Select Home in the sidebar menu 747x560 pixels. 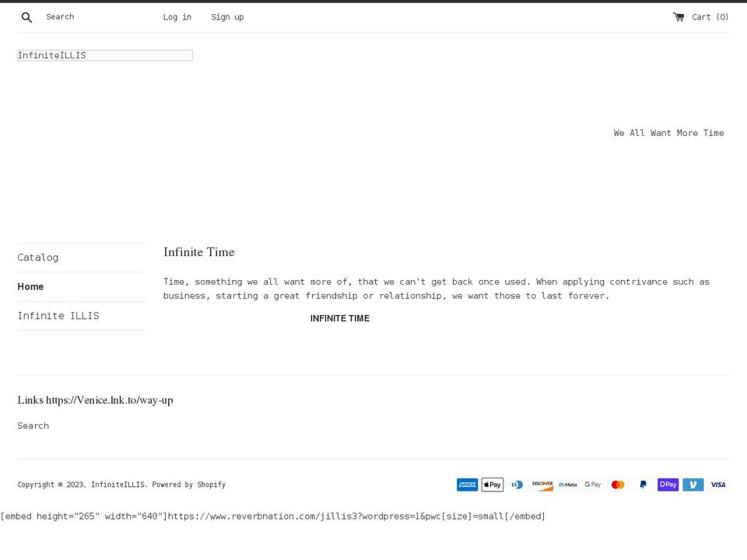point(30,287)
